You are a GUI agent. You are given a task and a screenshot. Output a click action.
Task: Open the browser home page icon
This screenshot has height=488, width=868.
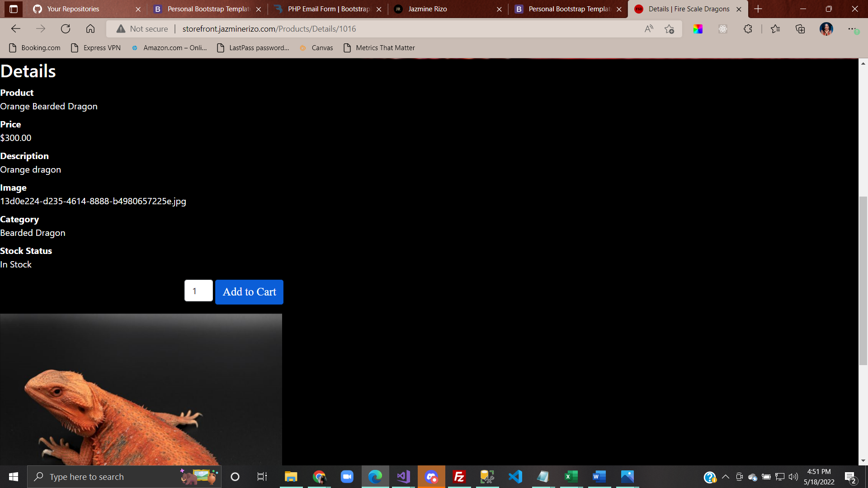pyautogui.click(x=90, y=29)
